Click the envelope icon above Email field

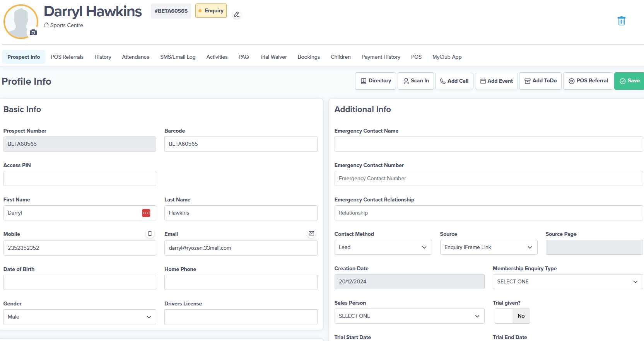[311, 234]
